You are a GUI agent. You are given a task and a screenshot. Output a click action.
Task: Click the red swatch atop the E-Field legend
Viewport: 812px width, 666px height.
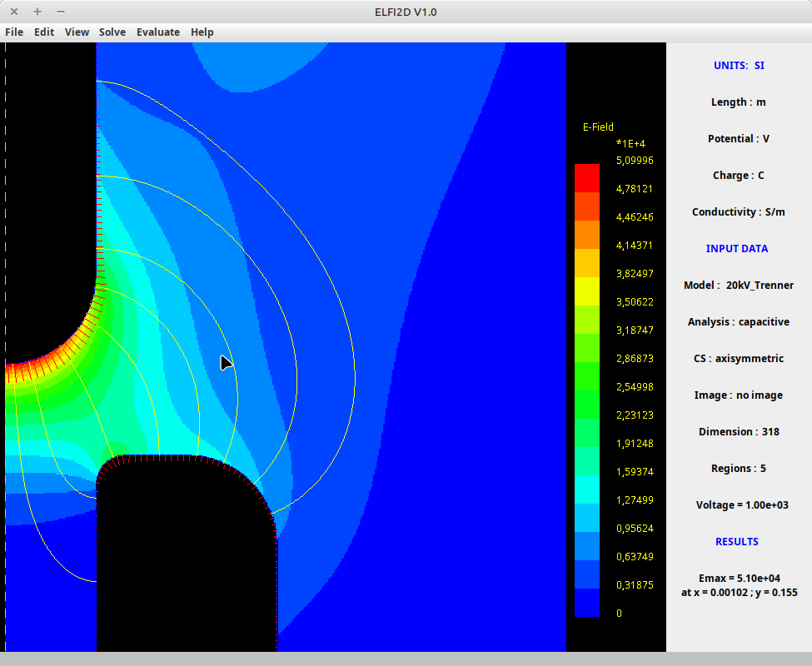586,178
